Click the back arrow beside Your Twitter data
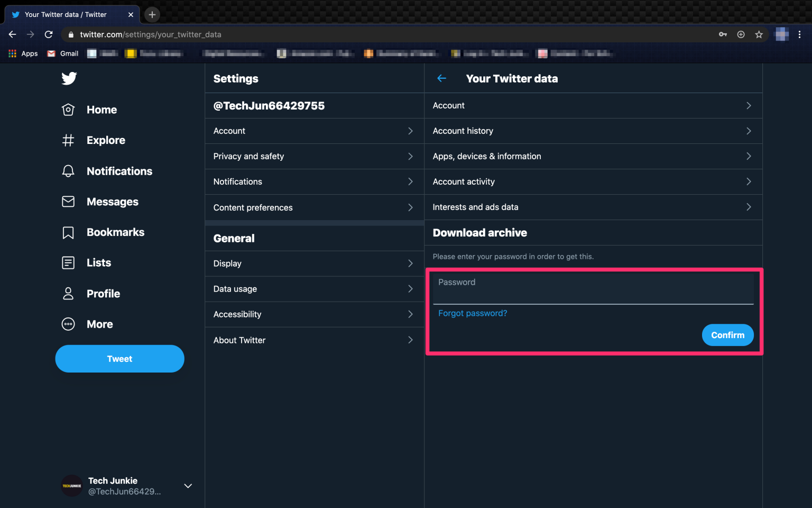The width and height of the screenshot is (812, 508). [442, 78]
